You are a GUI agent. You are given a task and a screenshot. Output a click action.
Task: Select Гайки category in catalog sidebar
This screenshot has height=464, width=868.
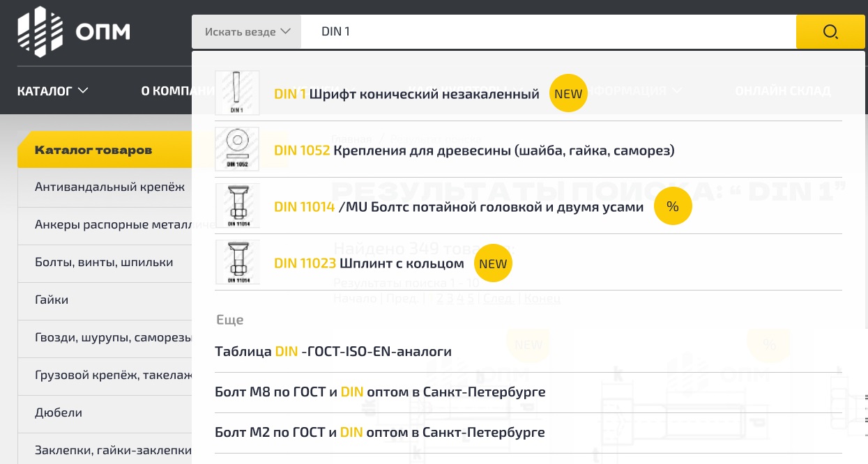point(52,300)
